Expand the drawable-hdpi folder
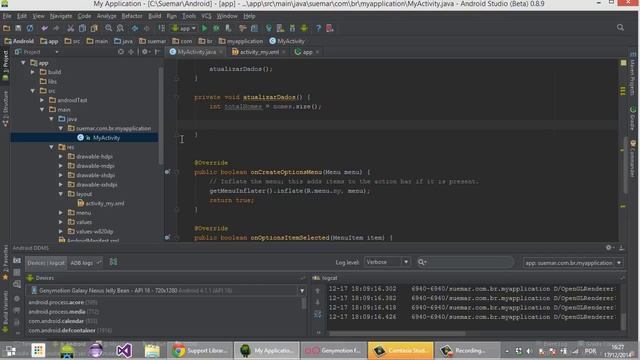The width and height of the screenshot is (640, 360). pyautogui.click(x=61, y=156)
